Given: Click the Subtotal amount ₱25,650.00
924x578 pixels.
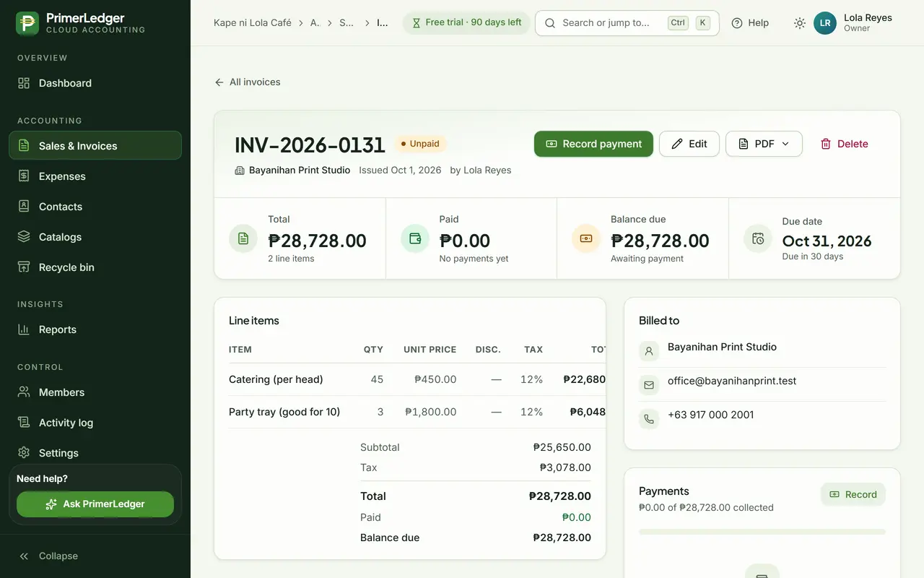Looking at the screenshot, I should [x=562, y=447].
